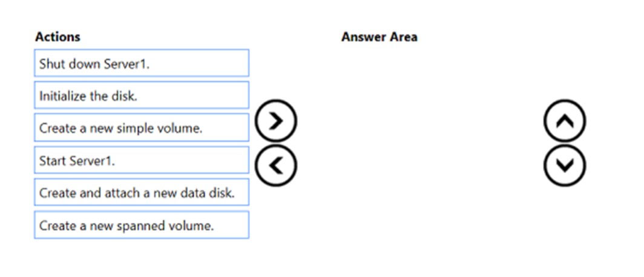Click the word "attach" in the data disk action
644x277 pixels.
[x=121, y=193]
